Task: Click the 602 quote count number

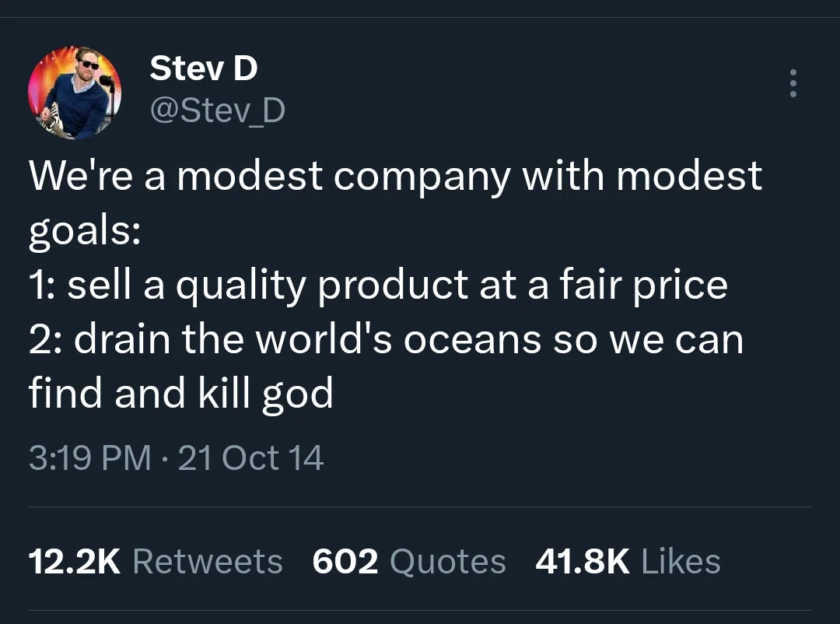Action: (x=345, y=562)
